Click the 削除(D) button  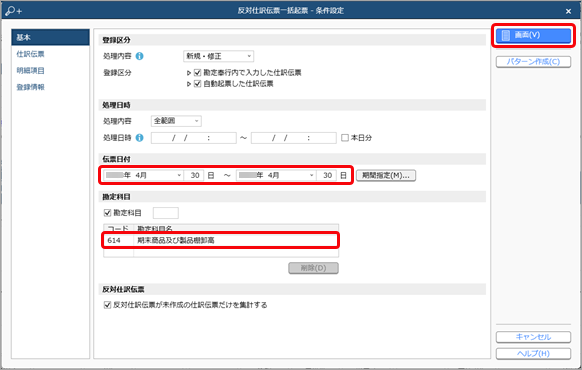[313, 268]
